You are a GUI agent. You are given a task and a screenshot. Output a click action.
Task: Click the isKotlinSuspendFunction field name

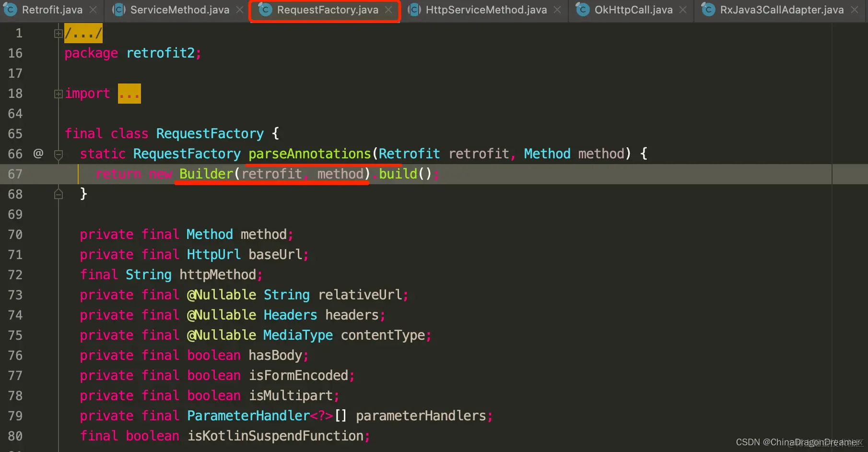click(275, 436)
